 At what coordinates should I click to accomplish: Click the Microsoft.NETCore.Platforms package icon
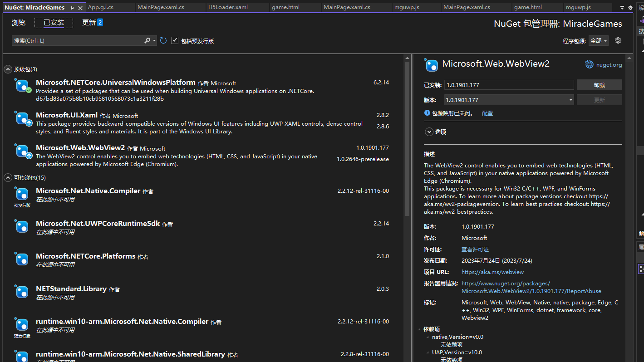[22, 259]
